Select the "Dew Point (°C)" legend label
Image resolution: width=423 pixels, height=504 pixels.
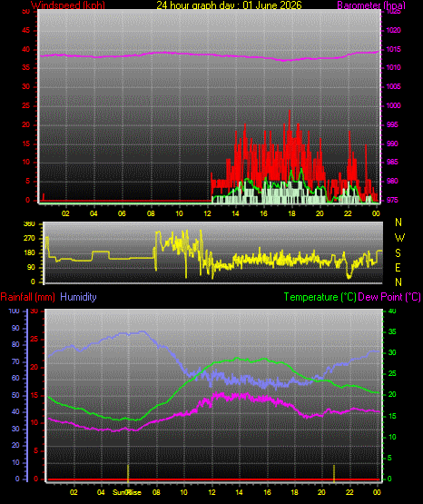389,297
